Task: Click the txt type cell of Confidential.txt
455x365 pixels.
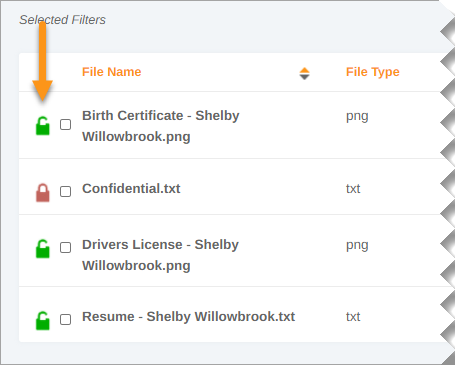Action: point(353,189)
